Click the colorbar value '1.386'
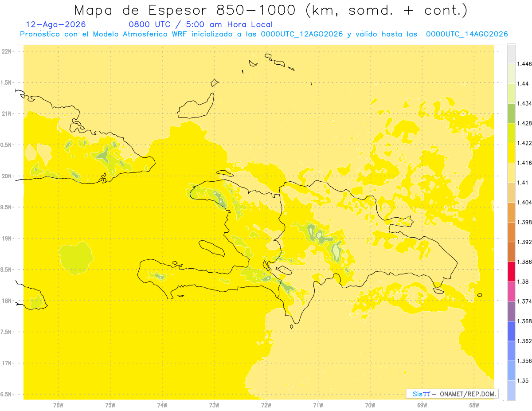 pos(524,262)
